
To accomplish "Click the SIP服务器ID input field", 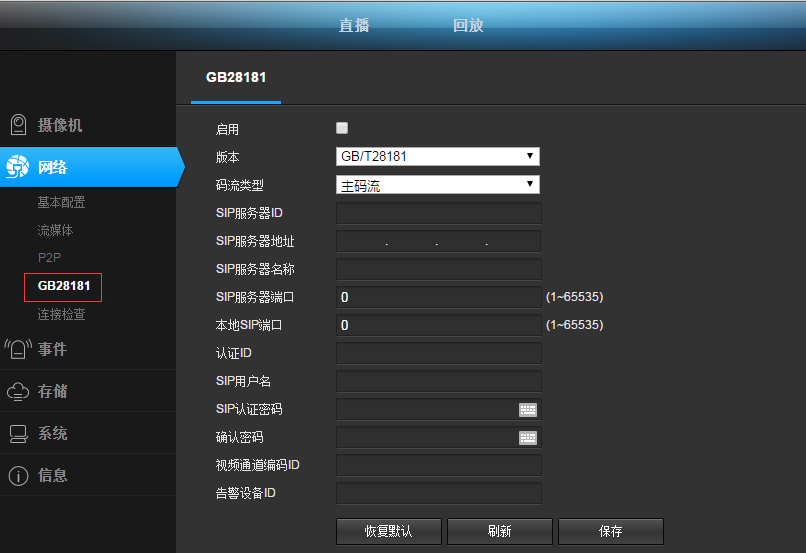I will tap(438, 213).
